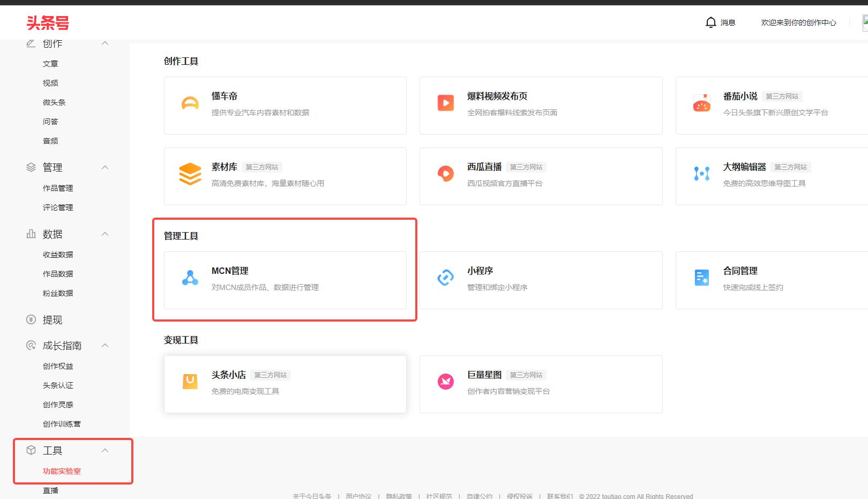868x499 pixels.
Task: Select the 素材库 stacked layers icon
Action: coord(190,174)
